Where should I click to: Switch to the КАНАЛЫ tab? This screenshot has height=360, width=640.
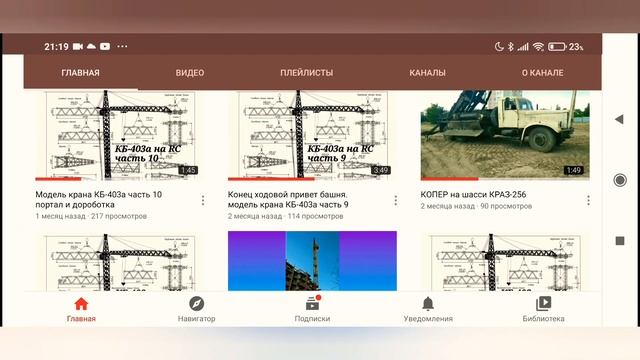coord(427,73)
